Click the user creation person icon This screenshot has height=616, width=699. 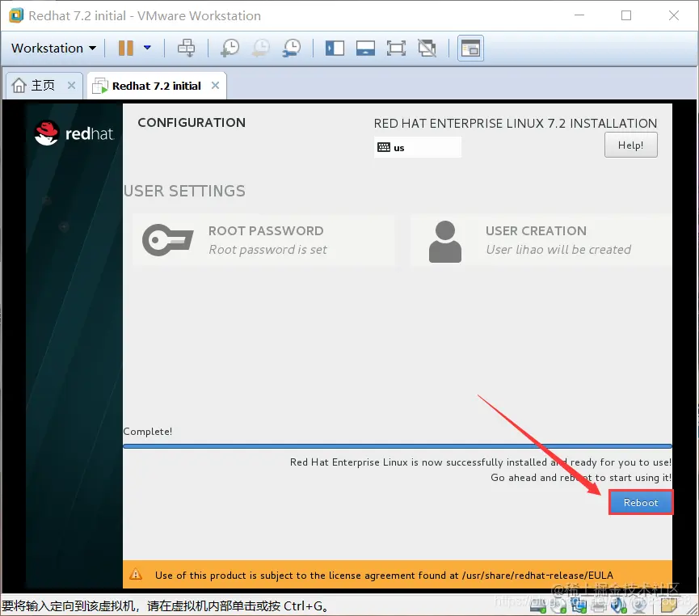click(445, 242)
